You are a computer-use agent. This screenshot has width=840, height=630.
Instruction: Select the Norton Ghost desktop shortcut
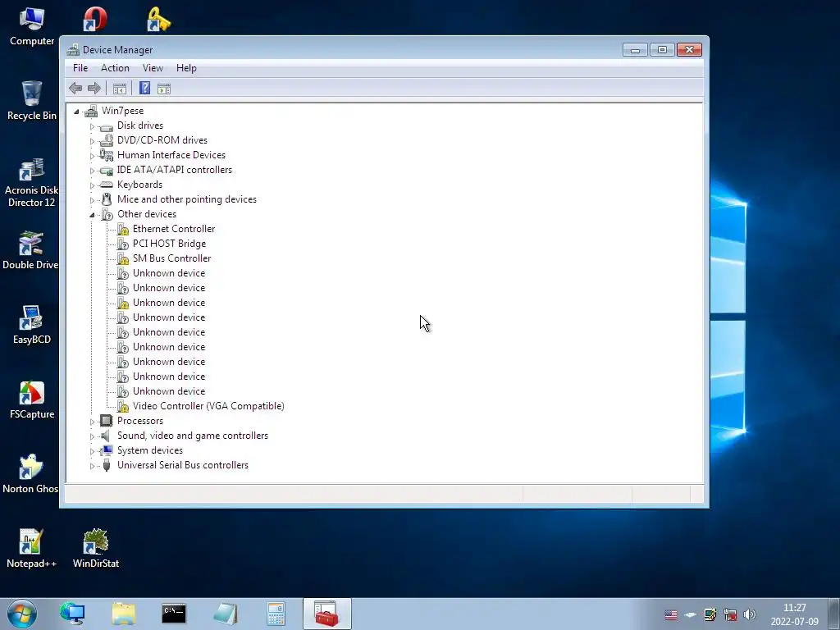click(x=30, y=474)
